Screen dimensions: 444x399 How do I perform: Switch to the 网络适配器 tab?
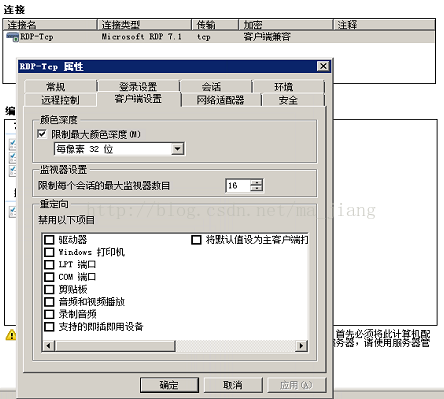220,100
